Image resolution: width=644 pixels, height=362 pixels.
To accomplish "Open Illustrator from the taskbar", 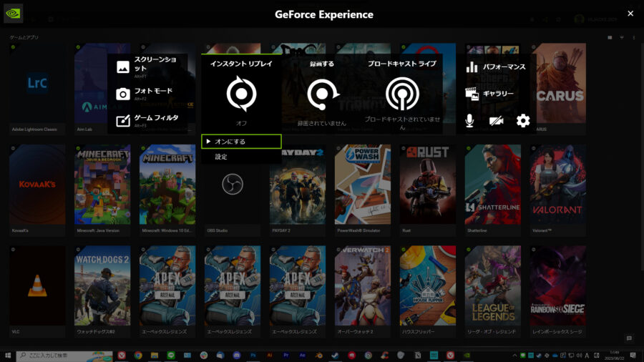I will (270, 356).
